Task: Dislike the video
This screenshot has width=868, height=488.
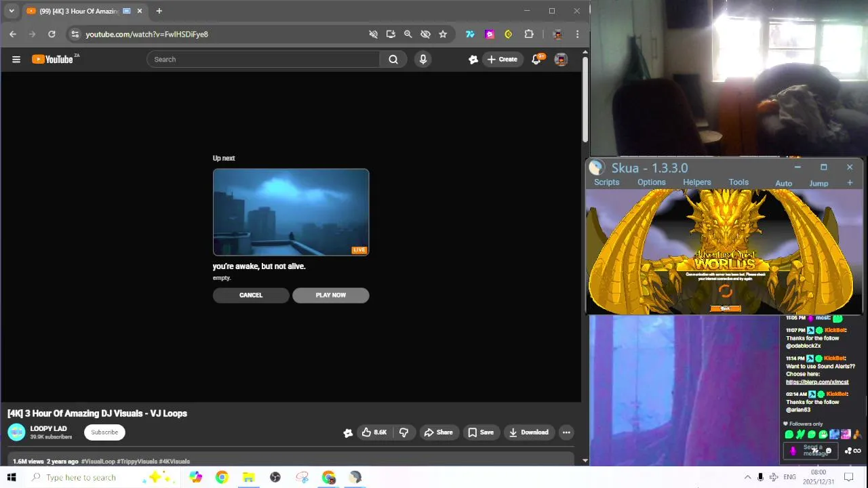Action: 403,432
